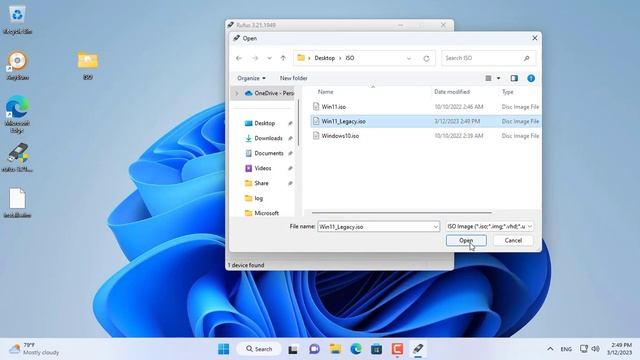Screen dimensions: 640x360
Task: Create a New folder
Action: pos(293,78)
